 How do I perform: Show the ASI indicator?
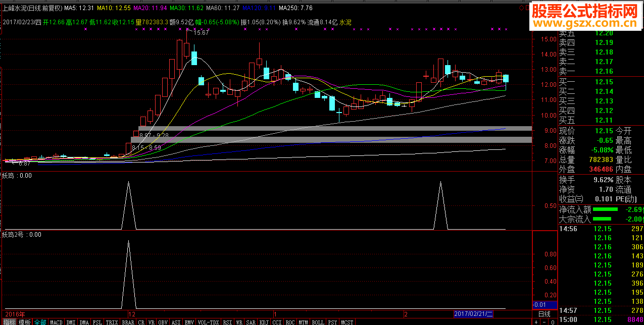click(176, 321)
